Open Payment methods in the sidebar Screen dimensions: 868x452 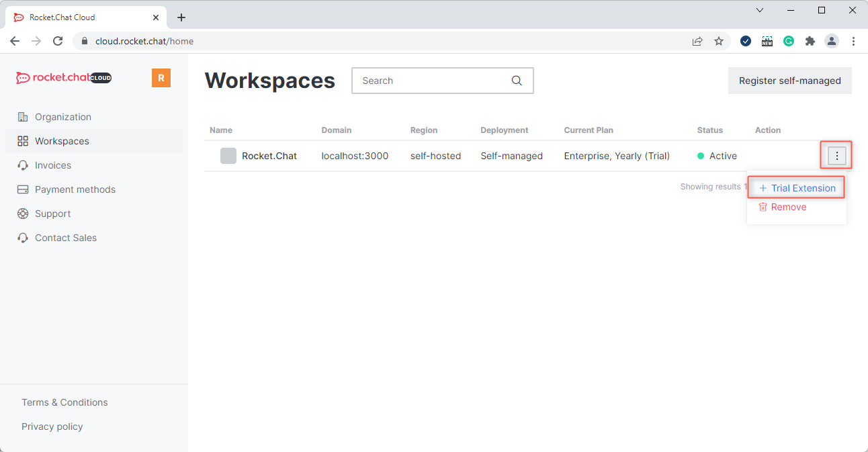point(94,189)
